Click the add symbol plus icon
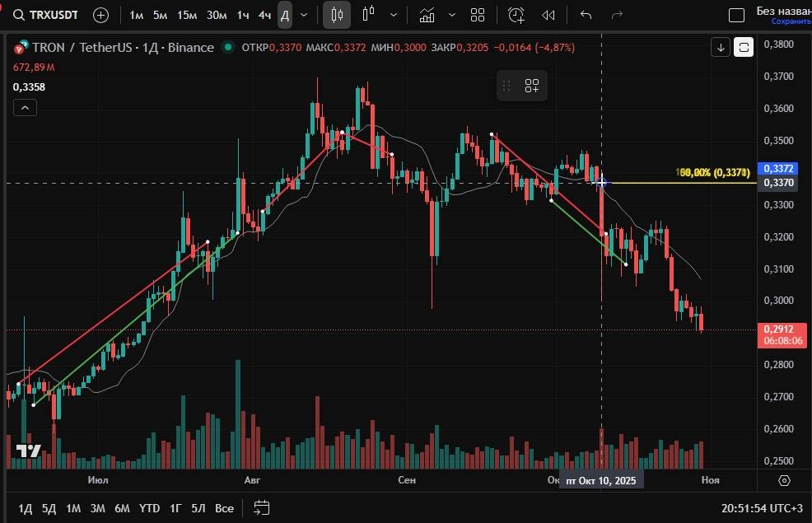This screenshot has height=523, width=812. point(100,15)
